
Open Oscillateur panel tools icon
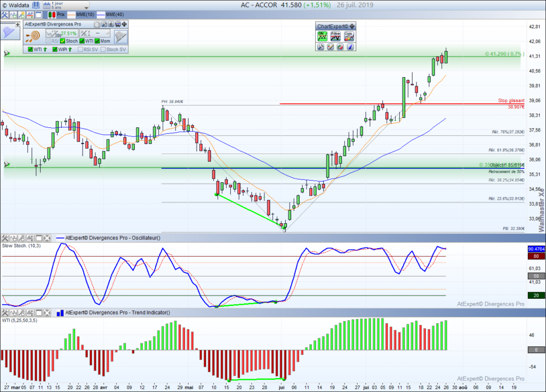coord(4,238)
